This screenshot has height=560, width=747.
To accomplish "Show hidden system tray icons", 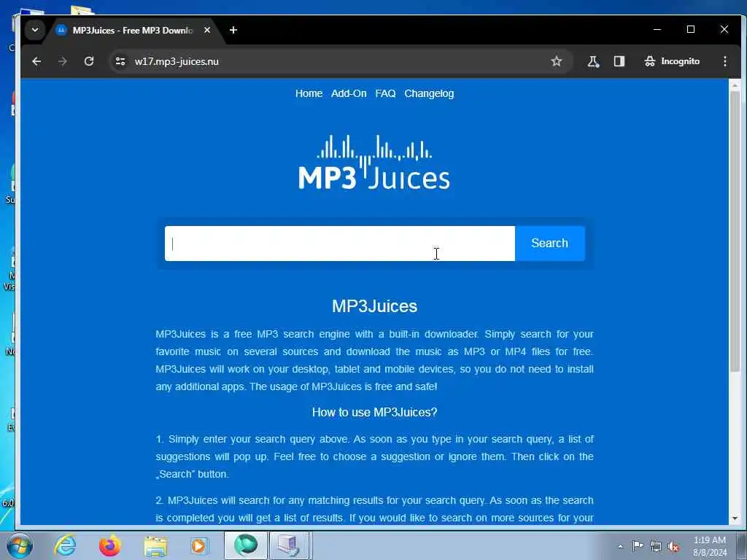I will coord(620,546).
